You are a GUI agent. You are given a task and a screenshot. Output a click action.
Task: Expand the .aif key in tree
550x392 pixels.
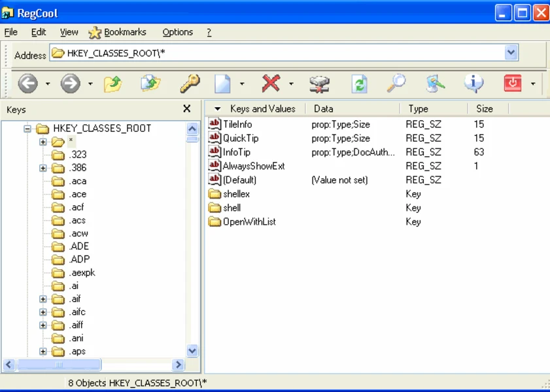coord(43,299)
